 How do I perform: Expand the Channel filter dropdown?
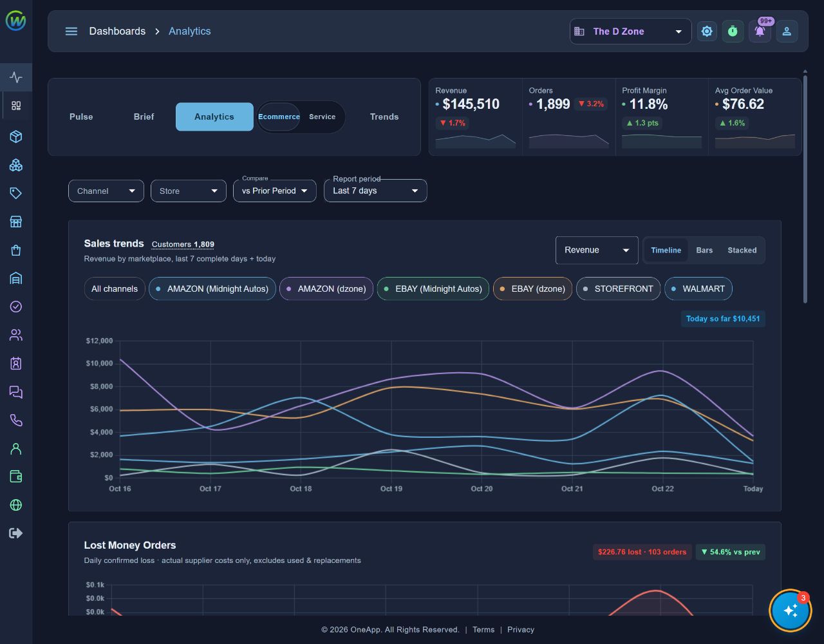point(106,191)
